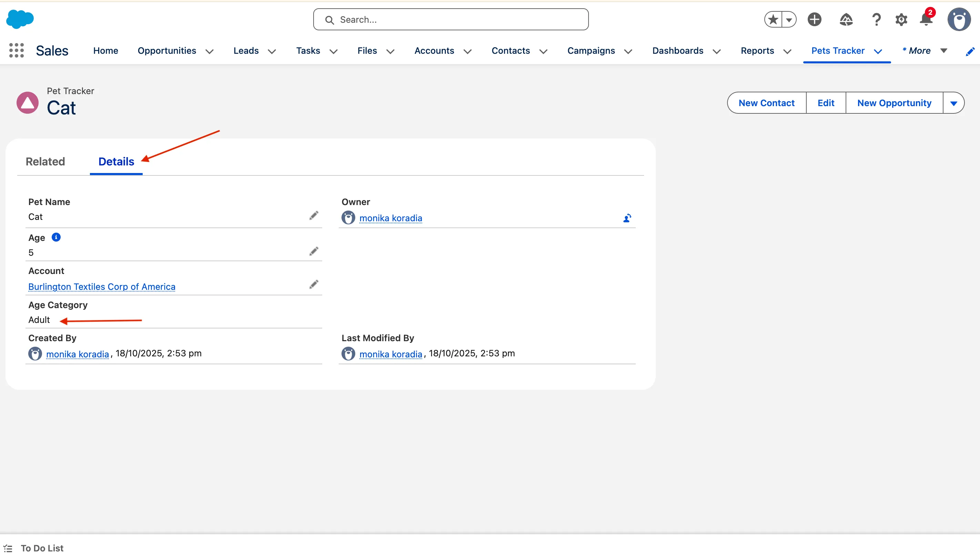The image size is (980, 559).
Task: Open the App Launcher grid icon
Action: point(16,51)
